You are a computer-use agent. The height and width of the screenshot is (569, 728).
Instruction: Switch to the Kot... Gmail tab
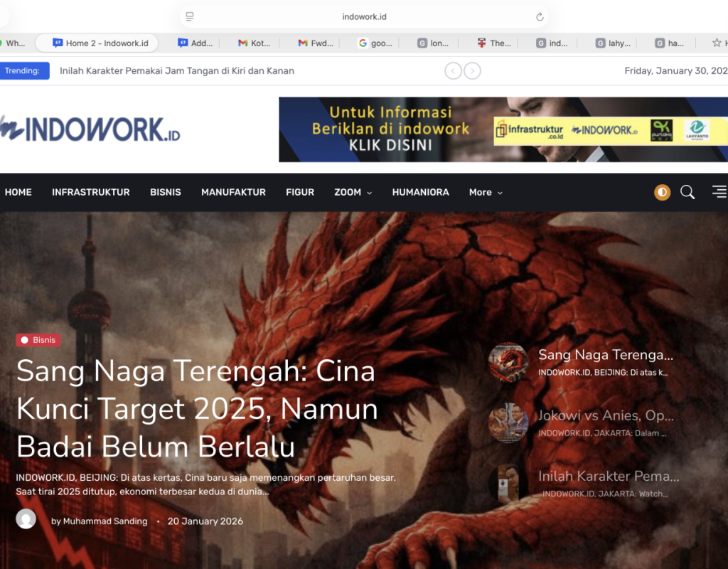tap(254, 43)
